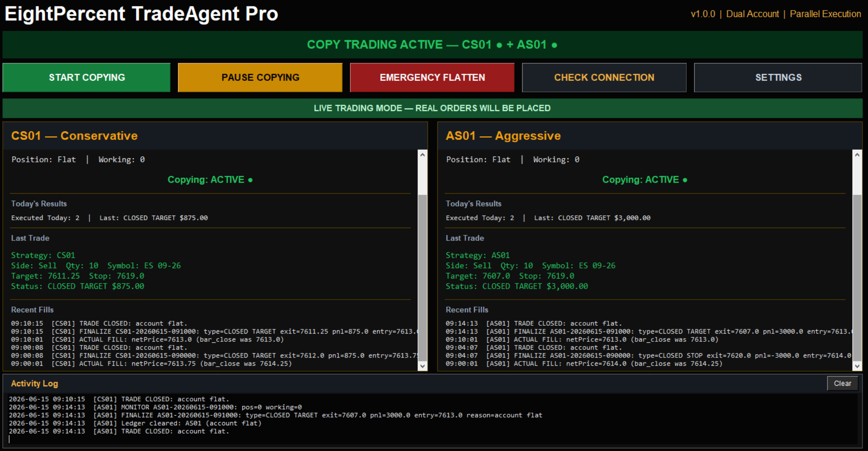Click last Activity Log line TRADE CLOSED AS01
Image resolution: width=868 pixels, height=451 pixels.
119,431
